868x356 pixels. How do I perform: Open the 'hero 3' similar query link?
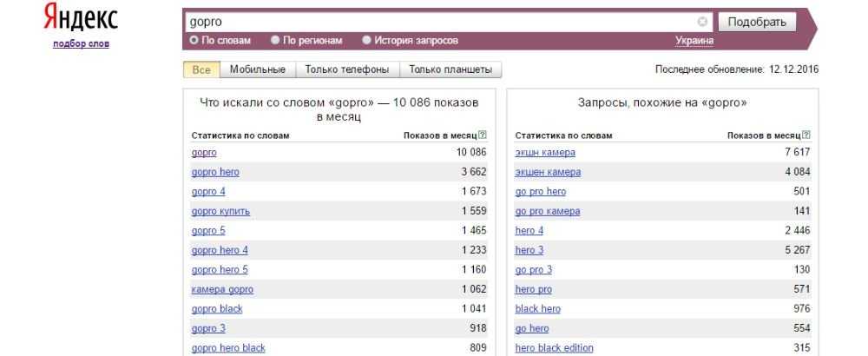pyautogui.click(x=529, y=250)
